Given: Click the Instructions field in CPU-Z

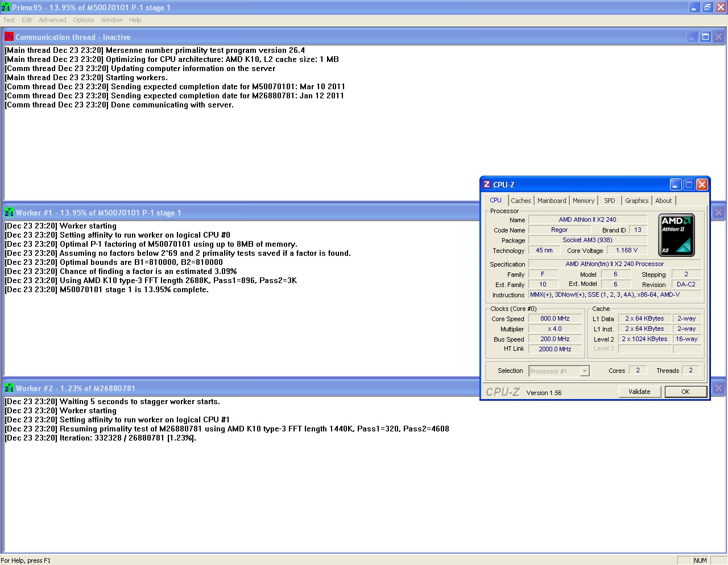Looking at the screenshot, I should coord(615,295).
